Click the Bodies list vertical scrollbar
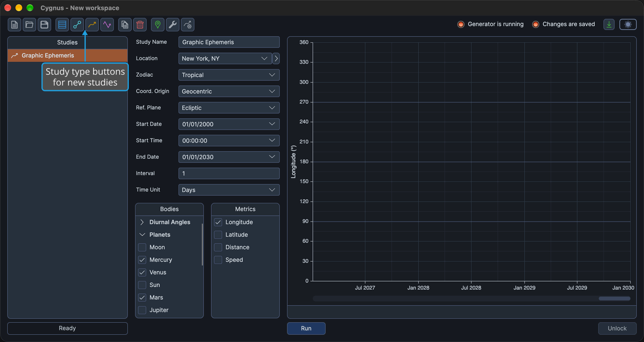 (x=202, y=244)
